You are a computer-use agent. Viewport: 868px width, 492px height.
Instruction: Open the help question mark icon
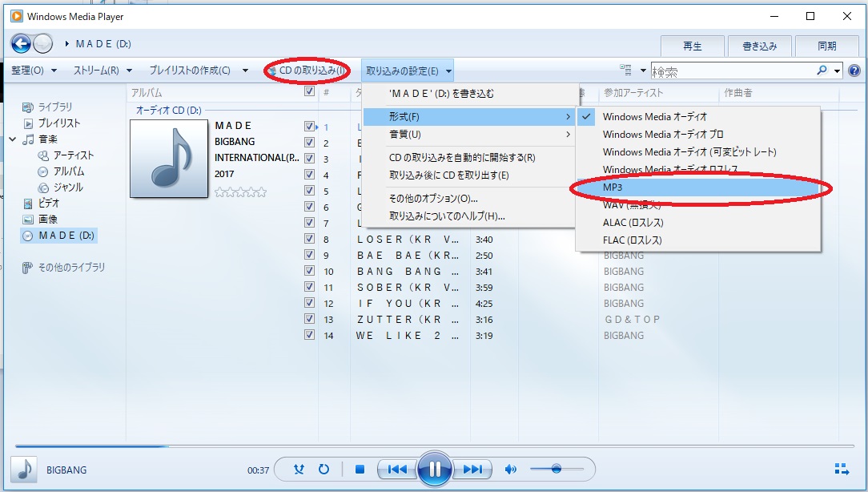pyautogui.click(x=854, y=71)
